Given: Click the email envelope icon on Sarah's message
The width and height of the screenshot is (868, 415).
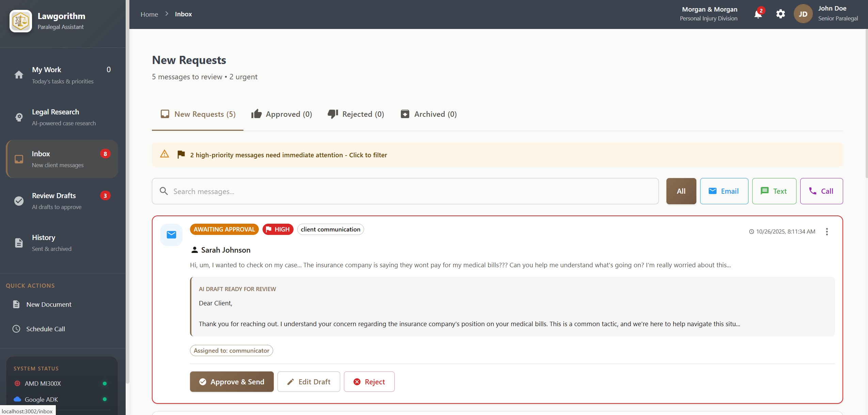Looking at the screenshot, I should coord(171,235).
